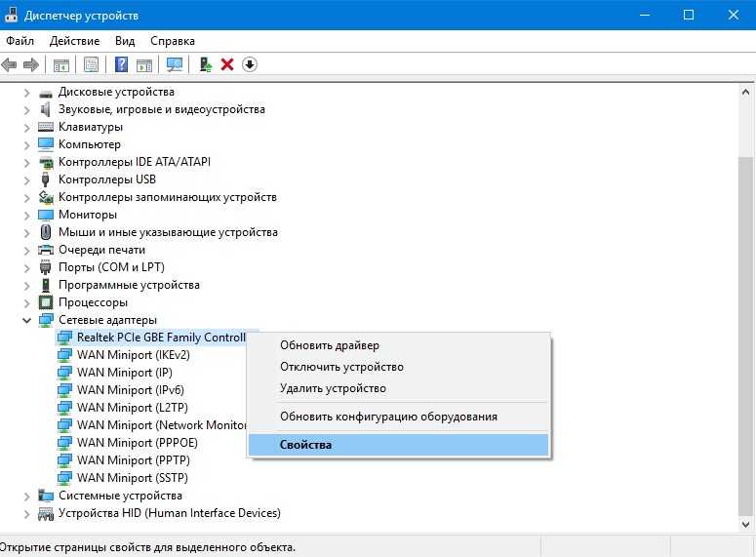Screen dimensions: 756x557
Task: Click the disk drives category icon
Action: [x=46, y=93]
